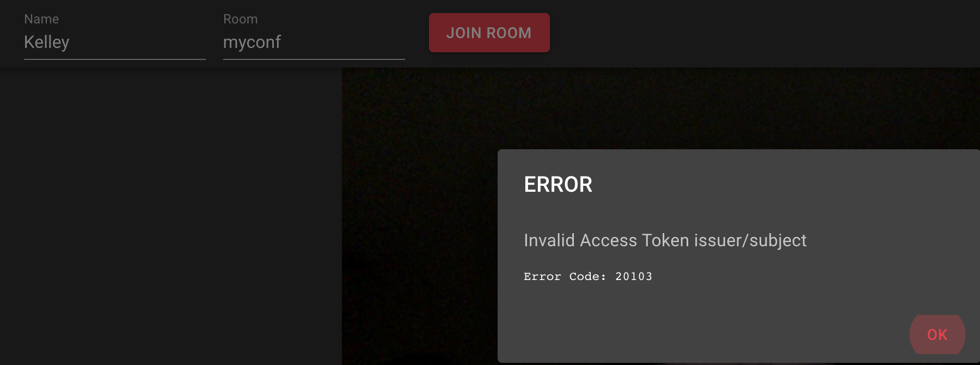Click the "Name" field label
This screenshot has height=365, width=980.
click(41, 19)
